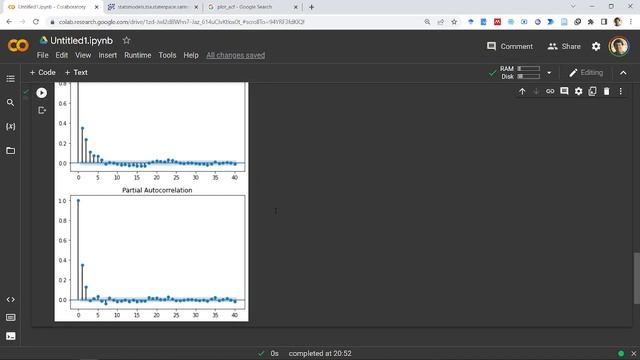This screenshot has height=360, width=640.
Task: Open Chrome three-dot menu
Action: 631,22
